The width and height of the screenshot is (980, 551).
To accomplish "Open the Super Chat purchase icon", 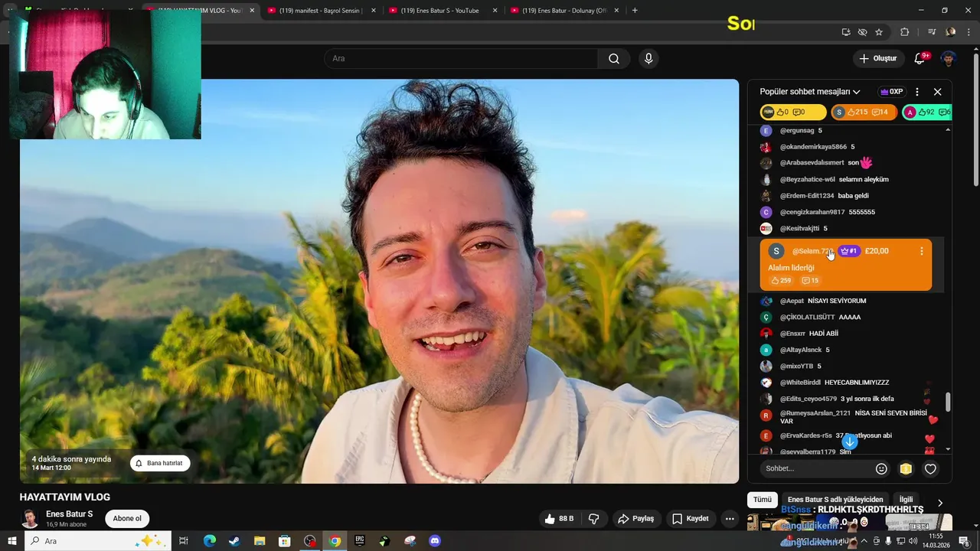I will pyautogui.click(x=906, y=469).
